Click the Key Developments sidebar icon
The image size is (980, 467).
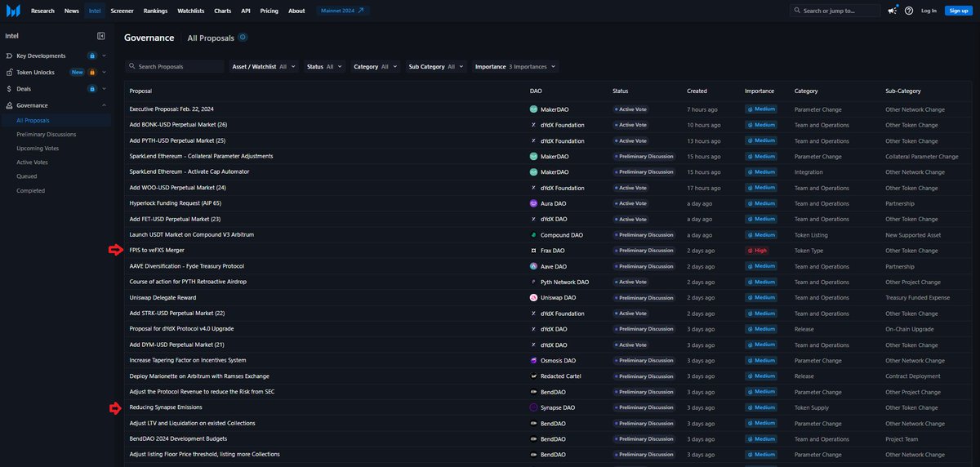9,56
